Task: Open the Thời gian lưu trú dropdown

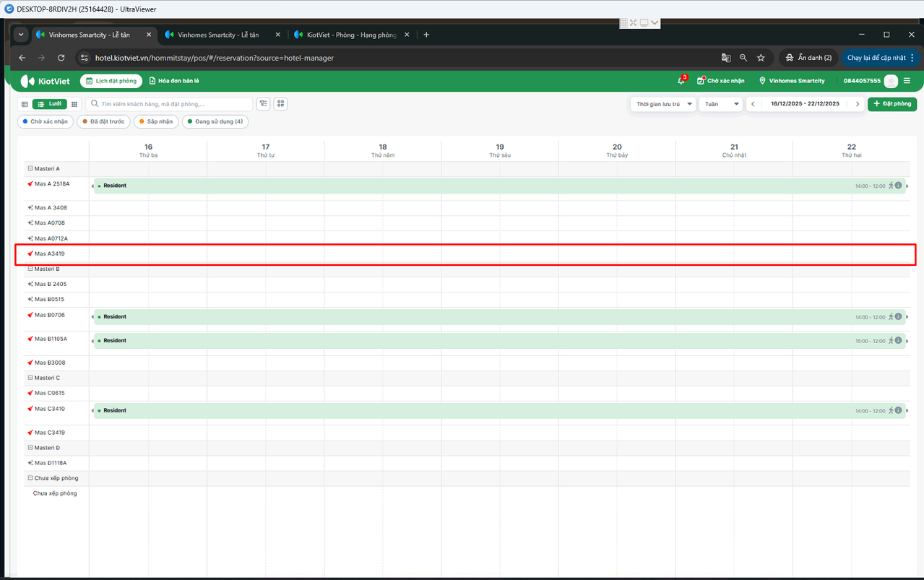Action: (663, 104)
